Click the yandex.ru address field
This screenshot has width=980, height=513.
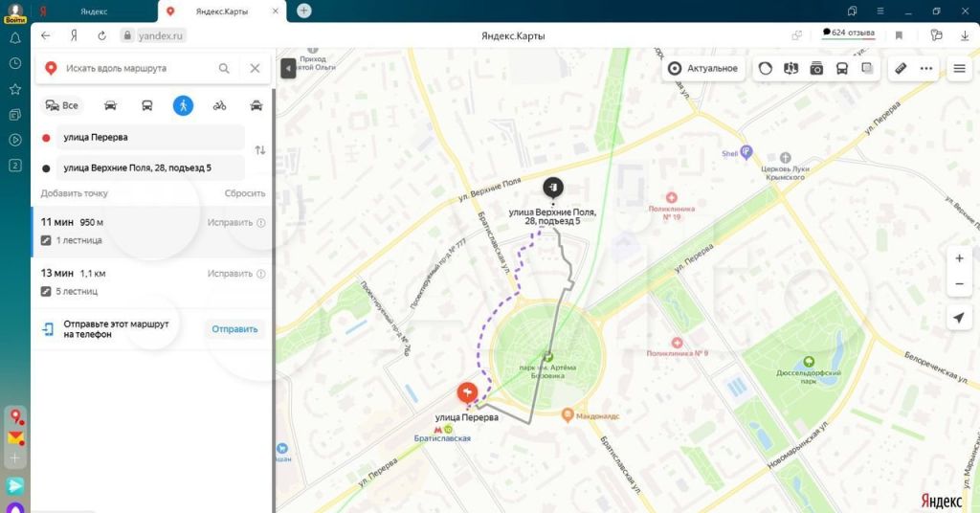(153, 35)
